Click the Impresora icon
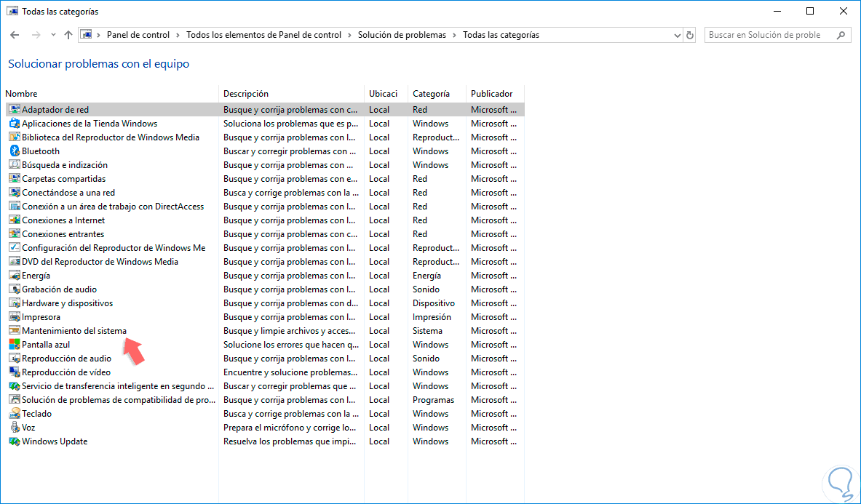861x504 pixels. (15, 317)
